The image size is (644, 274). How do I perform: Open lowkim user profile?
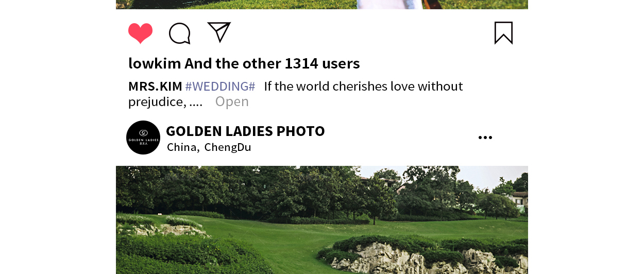155,63
